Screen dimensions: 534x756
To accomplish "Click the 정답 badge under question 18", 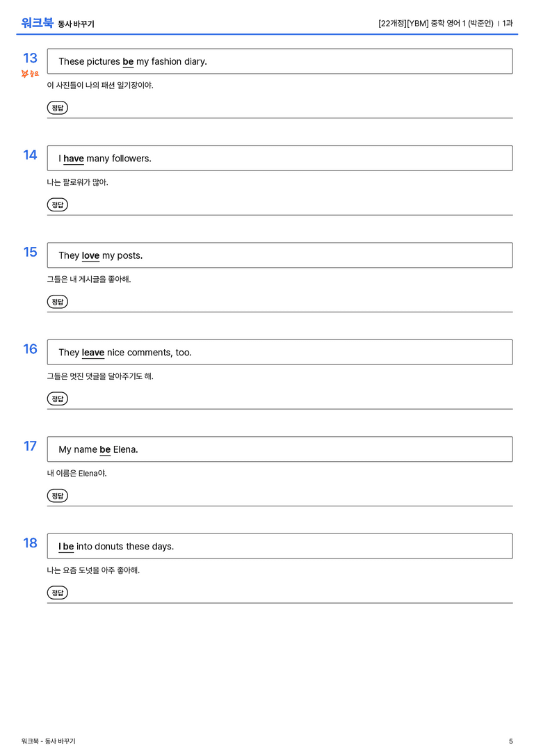I will pyautogui.click(x=57, y=592).
